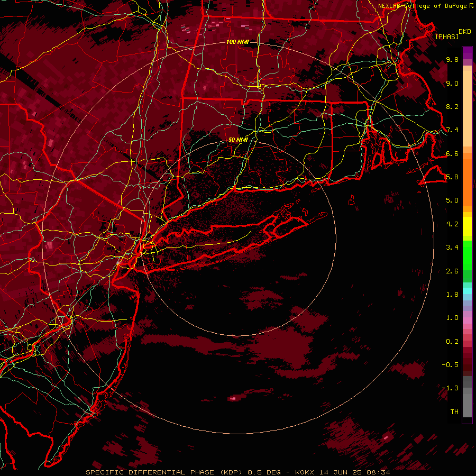The height and width of the screenshot is (476, 476).
Task: Click the 7.4 value on color scale
Action: tap(452, 130)
